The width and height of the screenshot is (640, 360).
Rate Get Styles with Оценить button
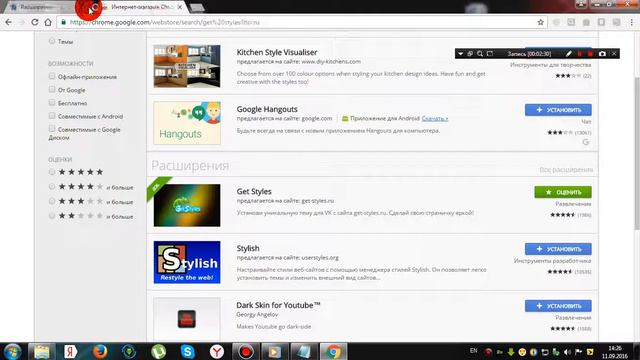coord(563,192)
